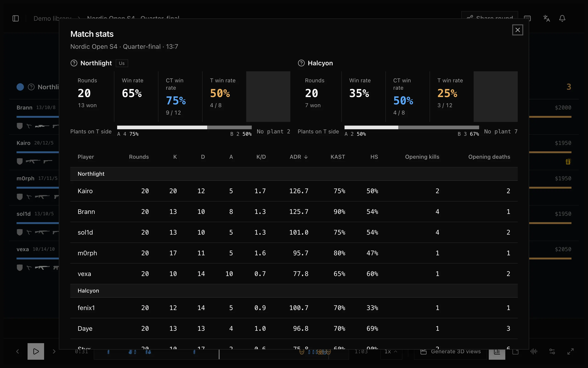This screenshot has width=588, height=368.
Task: Click the help icon next to Northlight heading
Action: pyautogui.click(x=74, y=63)
